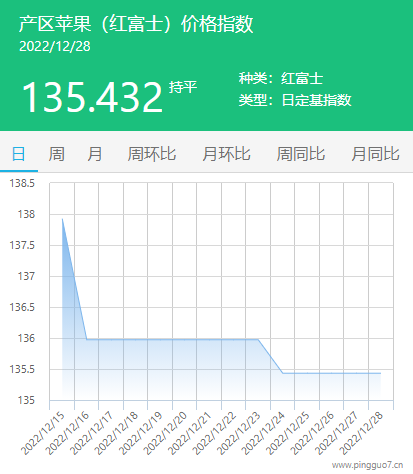This screenshot has height=474, width=413.
Task: Click the 种类: 红富士 label
Action: [281, 78]
